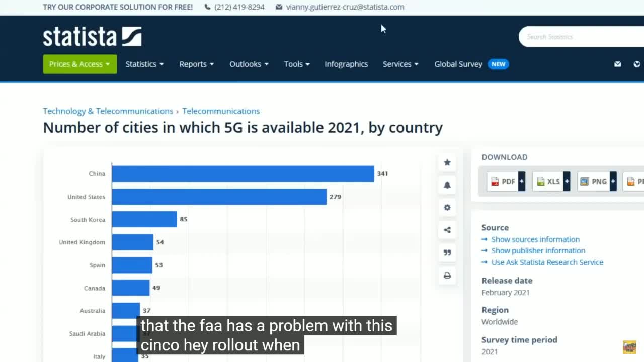Open the Prices & Access dropdown
Screen dimensions: 644x362
[79, 64]
